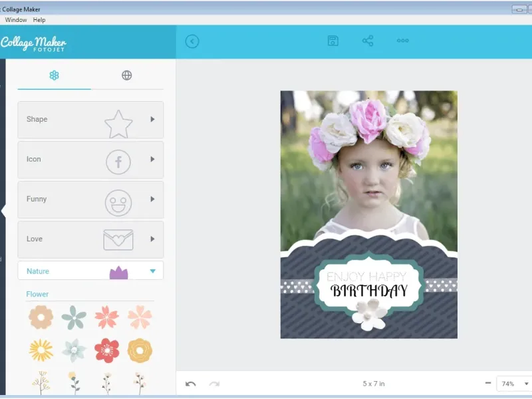The height and width of the screenshot is (399, 532).
Task: Click the sidebar collapse arrow handle
Action: tap(3, 211)
